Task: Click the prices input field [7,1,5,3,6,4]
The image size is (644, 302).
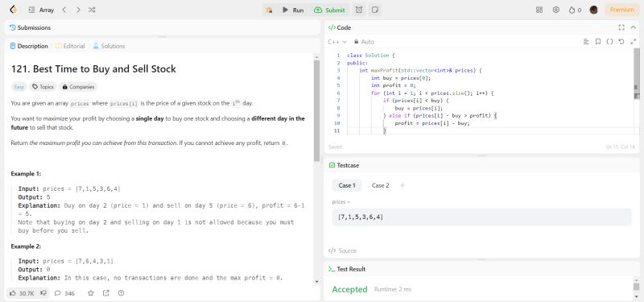Action: (x=481, y=217)
